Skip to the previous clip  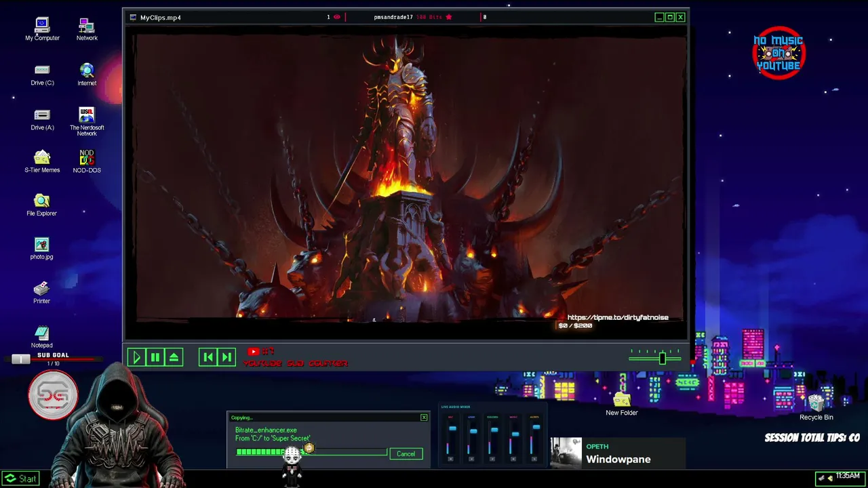[208, 357]
